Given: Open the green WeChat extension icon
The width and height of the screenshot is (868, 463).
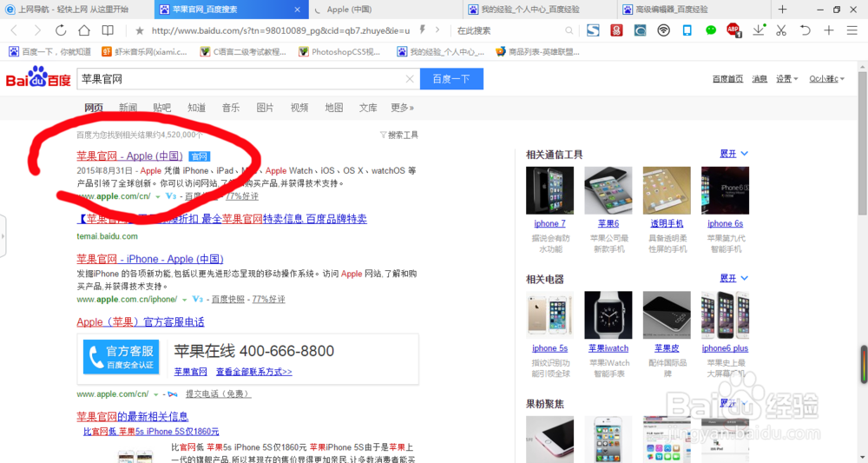Looking at the screenshot, I should pos(711,30).
